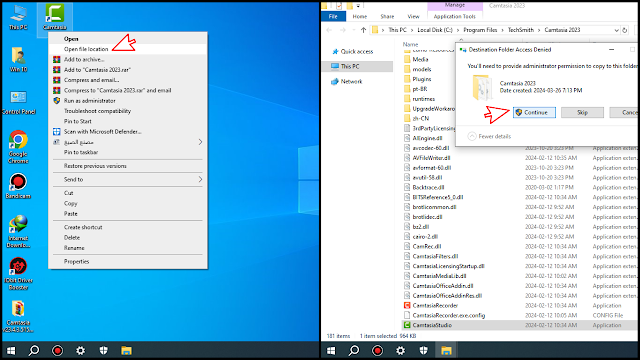The image size is (640, 360).
Task: Switch to the Share ribbon tab
Action: click(x=387, y=16)
